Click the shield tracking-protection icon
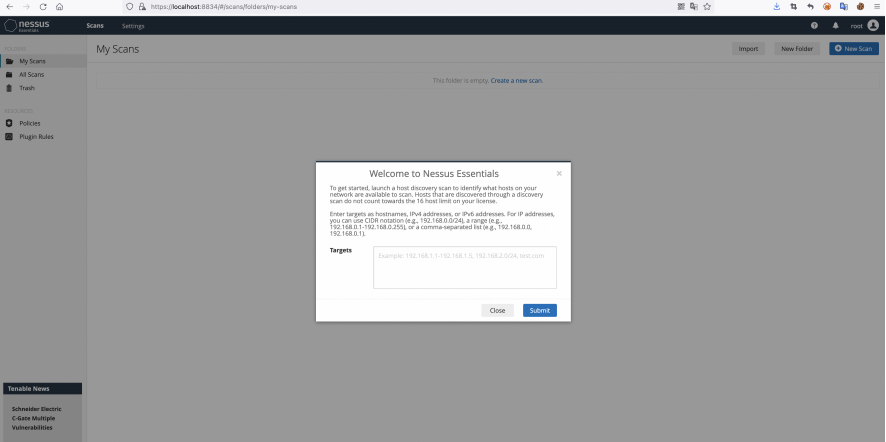Image resolution: width=886 pixels, height=442 pixels. coord(129,7)
